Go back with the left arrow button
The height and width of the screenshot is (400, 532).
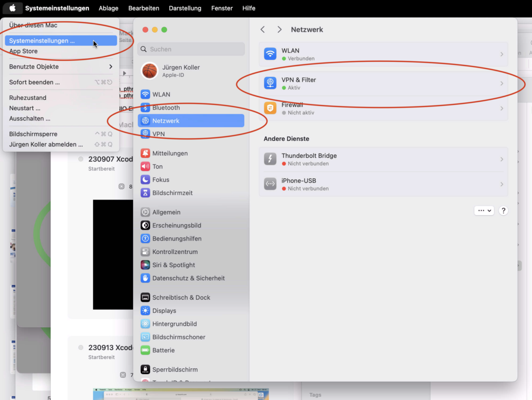[x=263, y=30]
